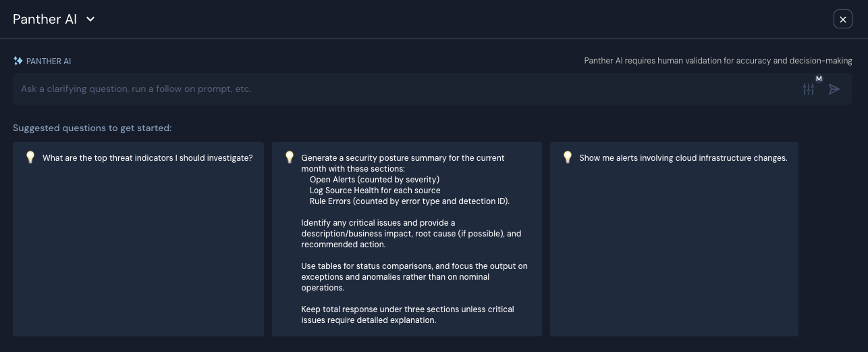Click the PANTHER AI label above input
The height and width of the screenshot is (352, 868).
pos(48,61)
